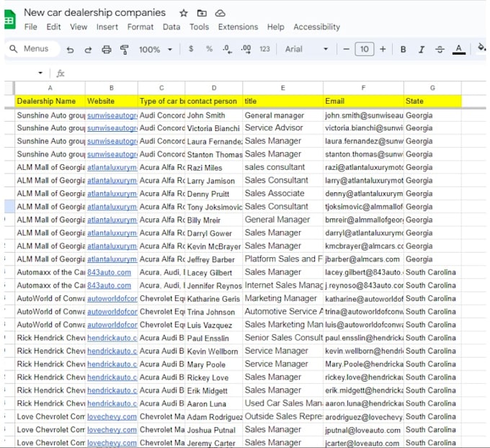Open 843auto.com link in Lacey Gilbert row

[x=109, y=272]
